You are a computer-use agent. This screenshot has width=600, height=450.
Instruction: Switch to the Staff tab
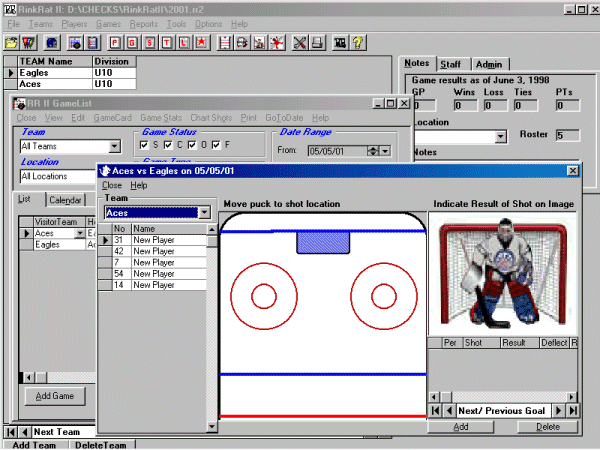point(451,64)
